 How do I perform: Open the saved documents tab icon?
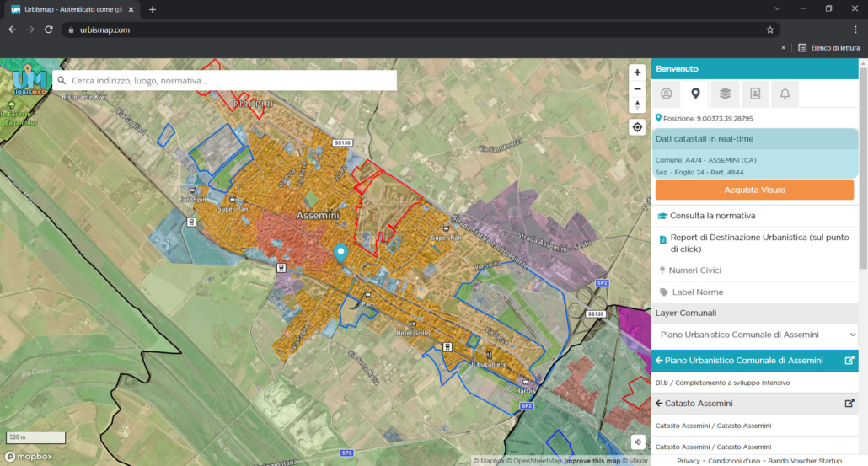[x=755, y=94]
